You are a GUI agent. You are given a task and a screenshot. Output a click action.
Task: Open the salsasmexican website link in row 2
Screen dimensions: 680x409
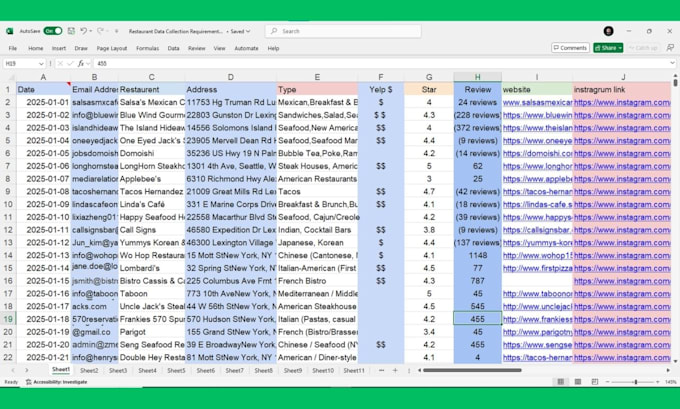pyautogui.click(x=537, y=102)
